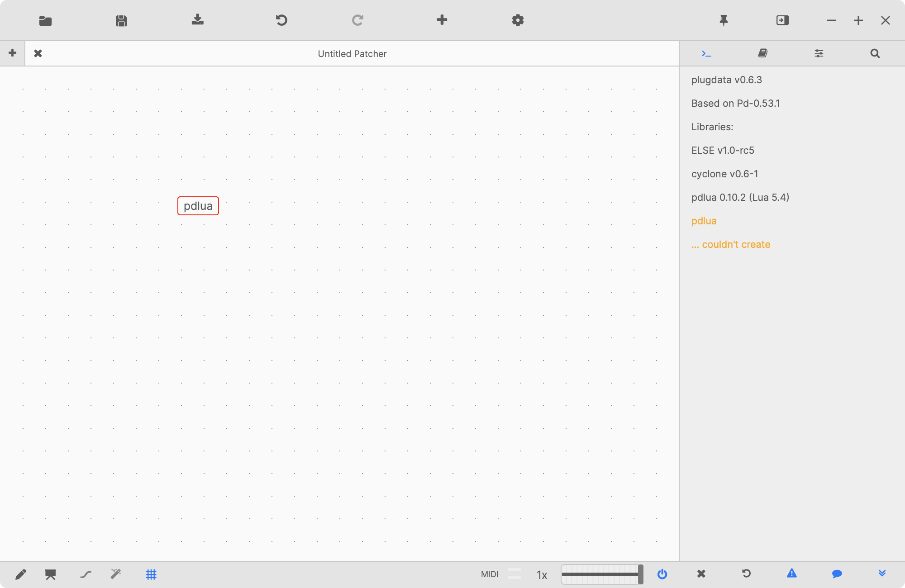The height and width of the screenshot is (588, 905).
Task: Adjust the output volume slider
Action: pos(602,574)
